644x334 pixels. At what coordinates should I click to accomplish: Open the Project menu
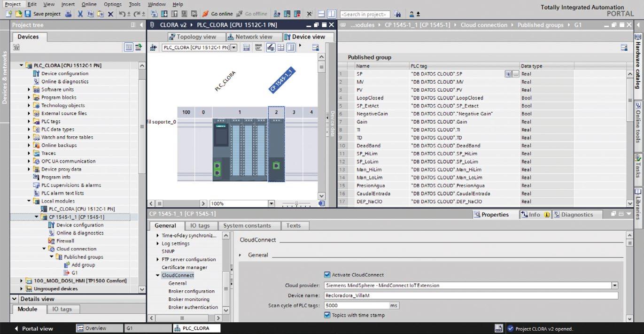tap(13, 4)
